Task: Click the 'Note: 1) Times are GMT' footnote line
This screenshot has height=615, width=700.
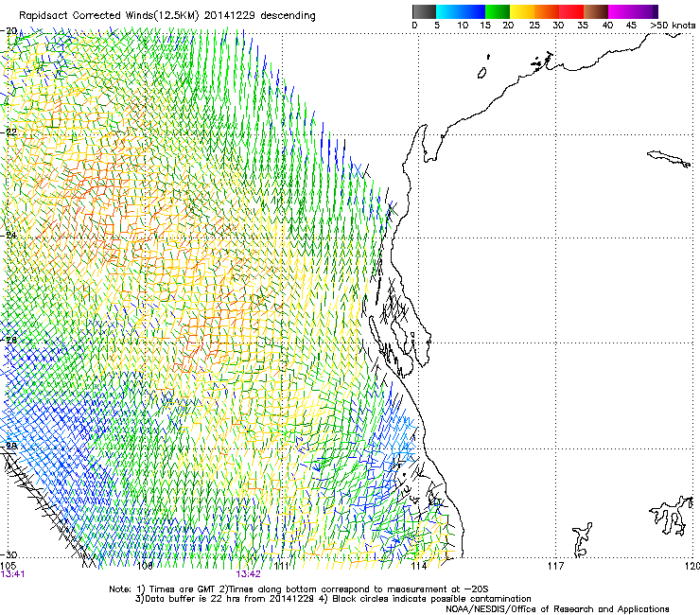Action: [299, 589]
